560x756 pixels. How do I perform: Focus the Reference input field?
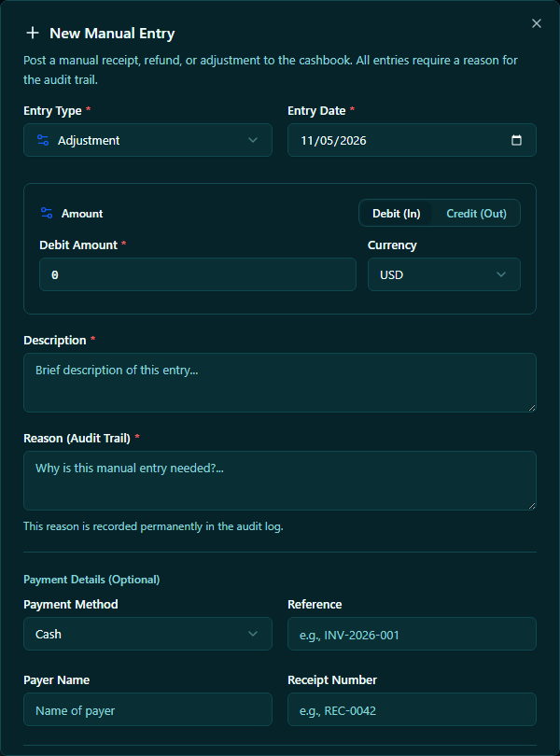click(x=412, y=634)
